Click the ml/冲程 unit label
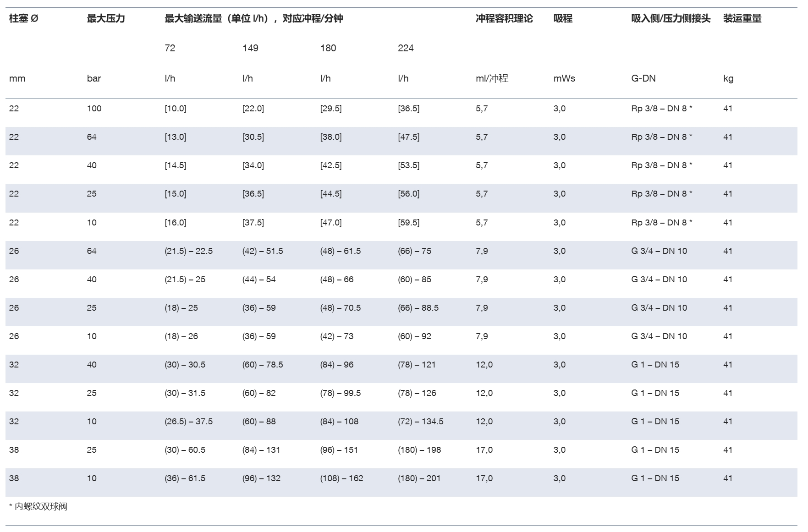The height and width of the screenshot is (532, 808). pos(492,78)
